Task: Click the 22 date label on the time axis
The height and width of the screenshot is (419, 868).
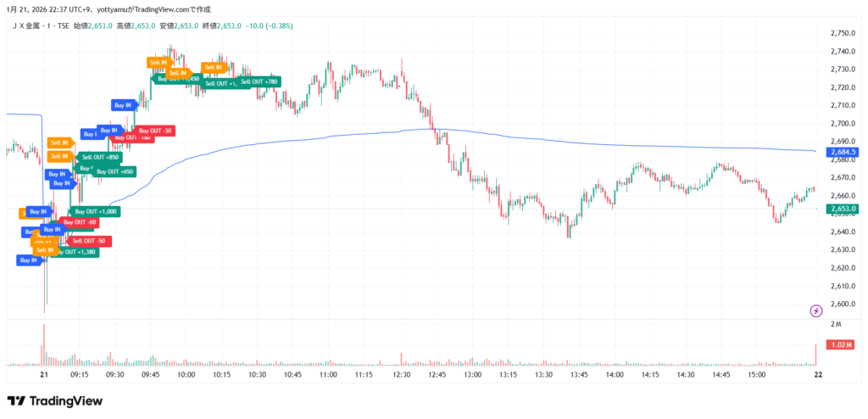Action: pyautogui.click(x=816, y=374)
